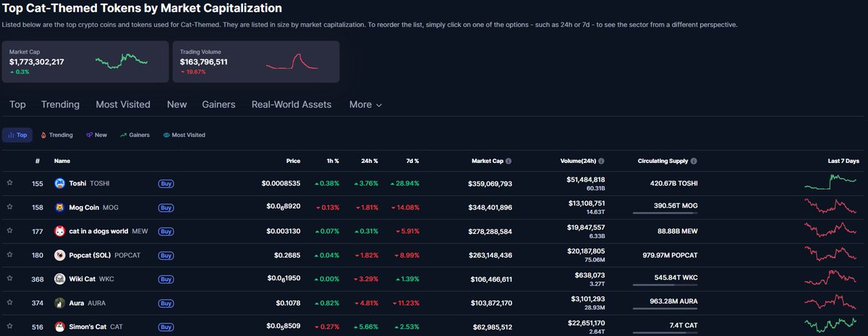Select the Top filter pill
This screenshot has height=336, width=868.
point(17,135)
